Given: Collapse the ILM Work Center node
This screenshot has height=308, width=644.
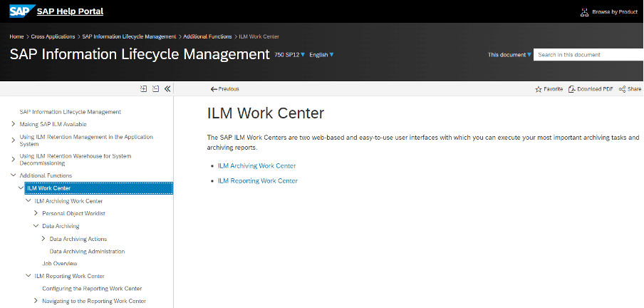Looking at the screenshot, I should (21, 188).
